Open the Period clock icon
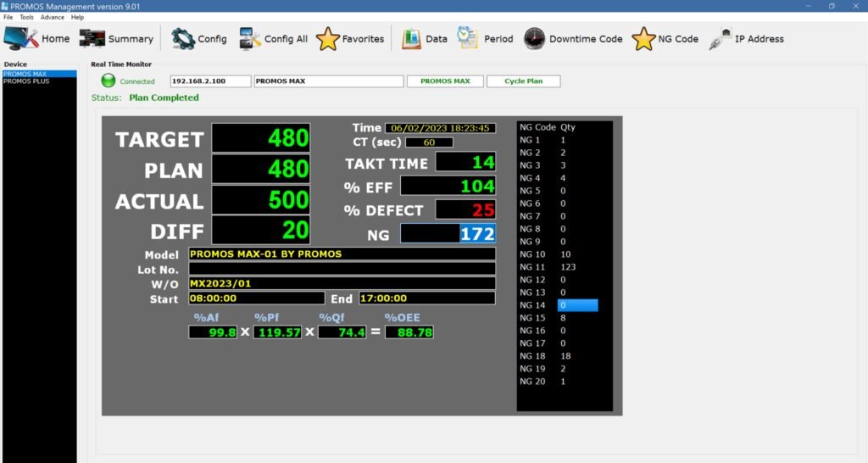868x463 pixels. (x=467, y=37)
